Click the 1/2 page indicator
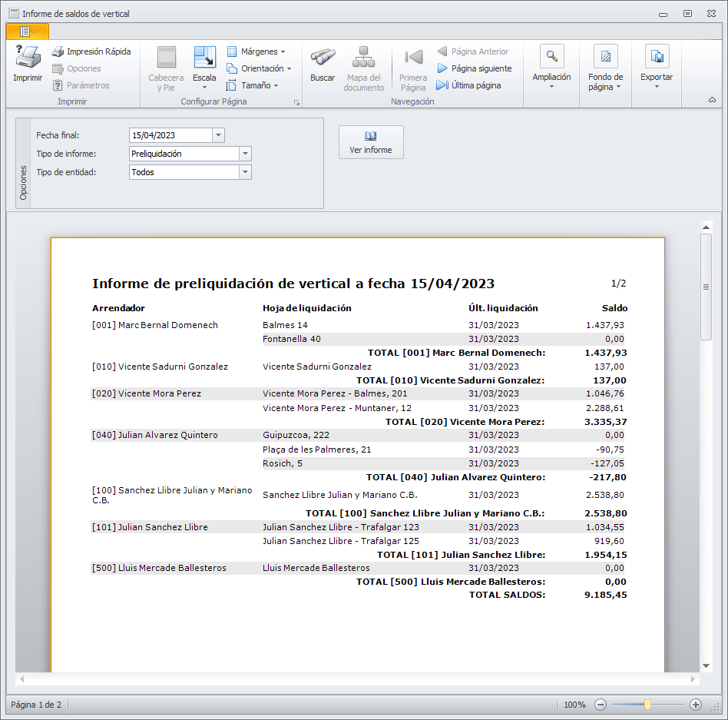728x720 pixels. [618, 284]
